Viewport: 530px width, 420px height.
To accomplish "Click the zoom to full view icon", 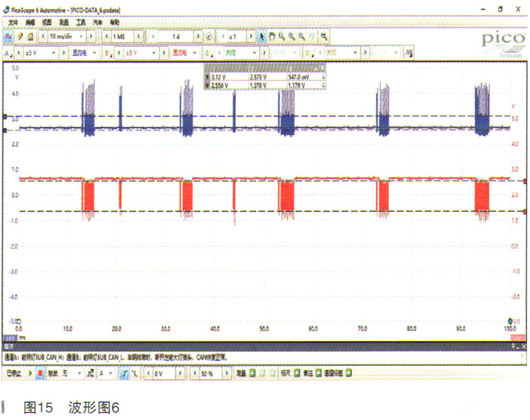I will [x=324, y=36].
